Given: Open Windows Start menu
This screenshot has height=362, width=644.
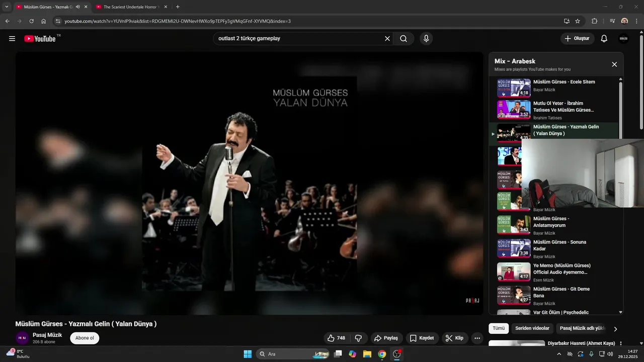Looking at the screenshot, I should [248, 354].
